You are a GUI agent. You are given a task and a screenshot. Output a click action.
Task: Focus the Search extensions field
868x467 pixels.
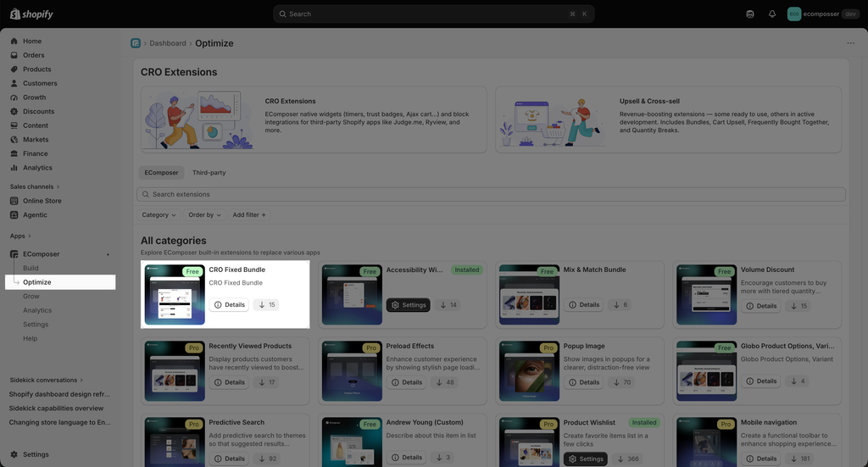(x=491, y=194)
